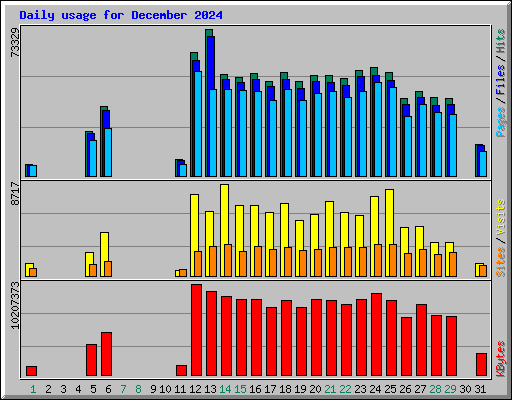Screen dimensions: 512x400
Task: Click the 8717 axis value
Action: tap(15, 194)
